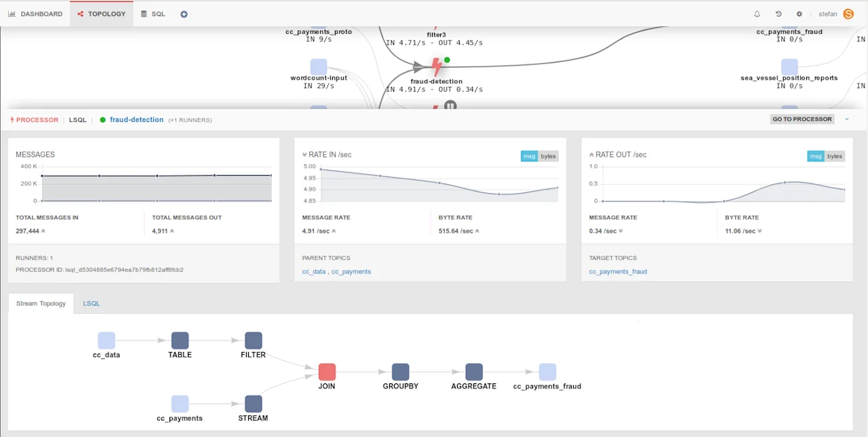Open the Dashboard tab
Image resolution: width=868 pixels, height=437 pixels.
(x=35, y=14)
